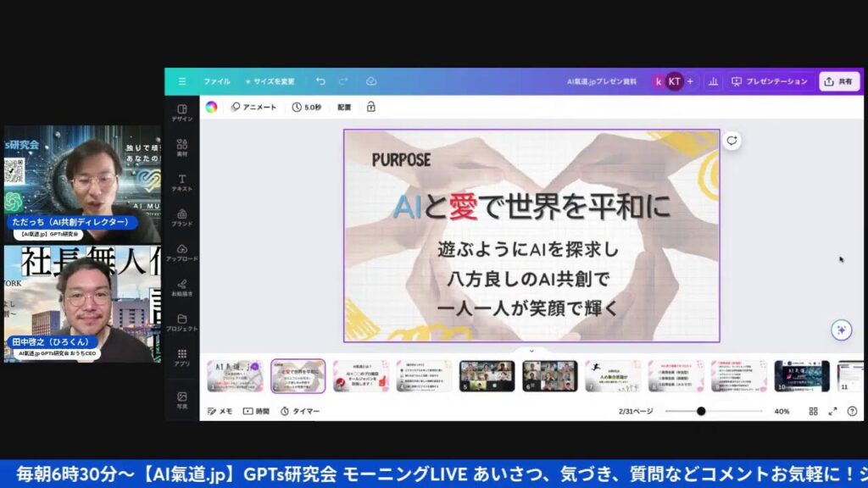This screenshot has width=868, height=488.
Task: Open the hamburger main menu
Action: pos(181,81)
